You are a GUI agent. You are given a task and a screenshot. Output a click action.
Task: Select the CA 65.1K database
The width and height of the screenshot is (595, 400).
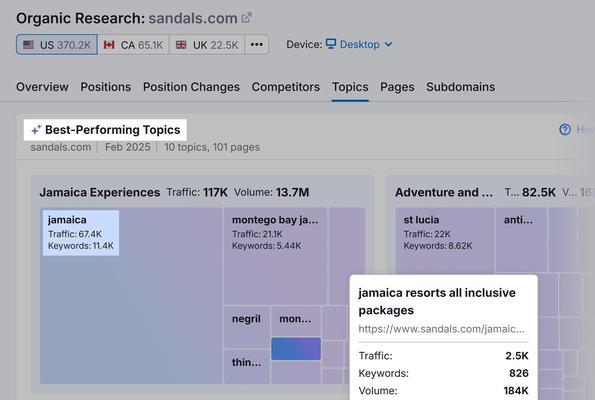[134, 45]
